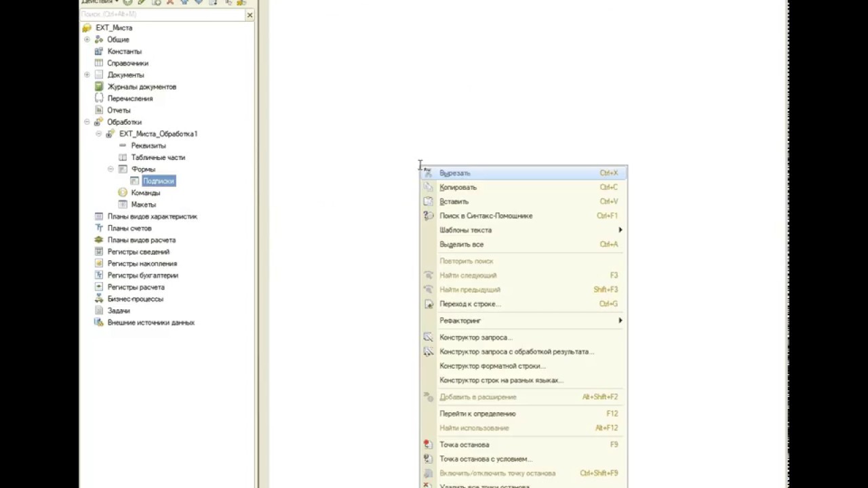
Task: Select Включить/отключить точку останова entry
Action: pos(524,473)
